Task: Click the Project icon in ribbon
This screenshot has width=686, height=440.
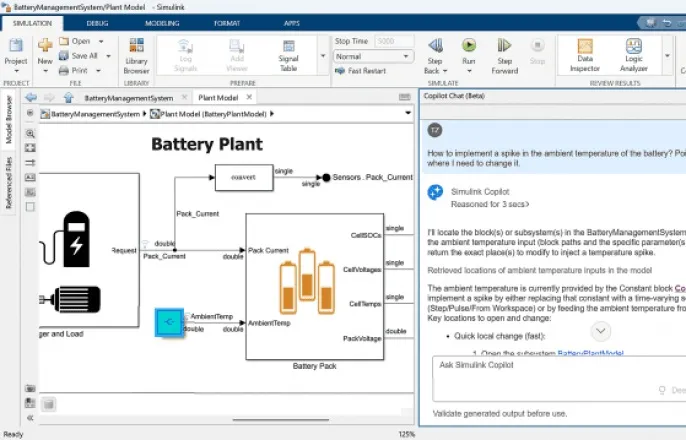Action: (x=16, y=46)
